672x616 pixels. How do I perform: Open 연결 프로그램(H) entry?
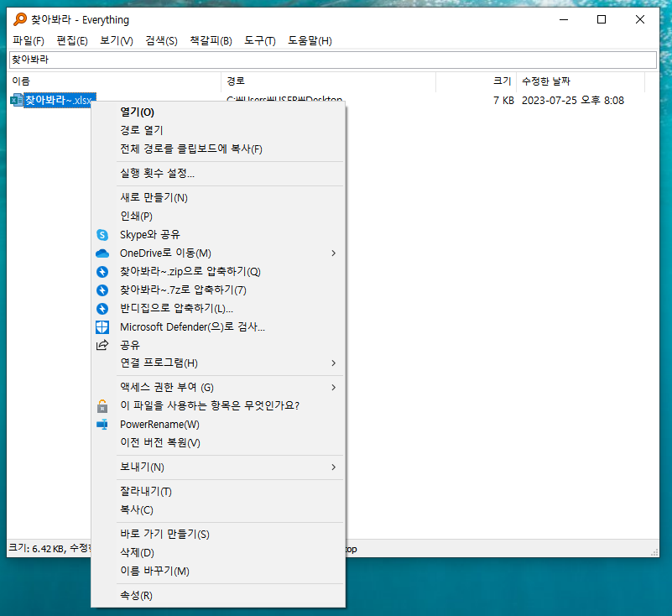pyautogui.click(x=218, y=363)
